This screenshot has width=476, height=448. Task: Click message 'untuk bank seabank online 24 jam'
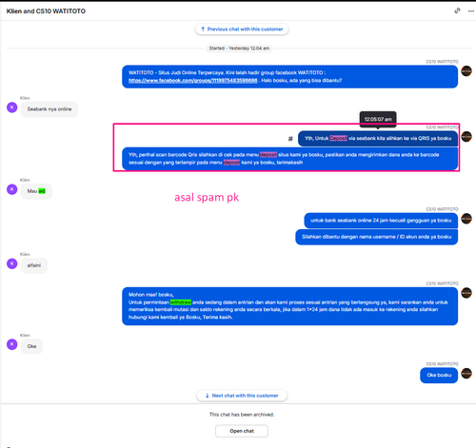click(381, 221)
